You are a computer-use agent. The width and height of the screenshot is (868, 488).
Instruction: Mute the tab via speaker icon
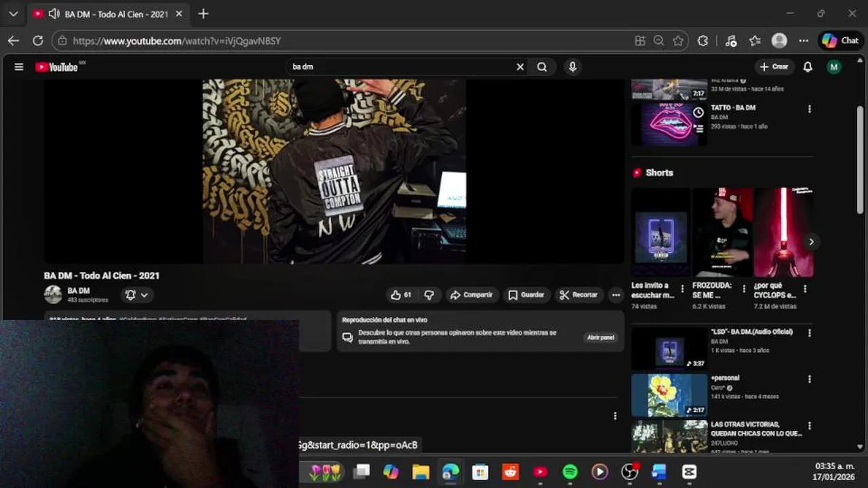click(54, 14)
